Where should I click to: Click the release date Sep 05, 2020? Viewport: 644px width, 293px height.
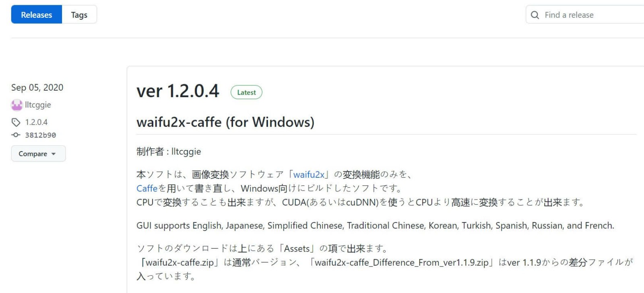click(x=37, y=87)
